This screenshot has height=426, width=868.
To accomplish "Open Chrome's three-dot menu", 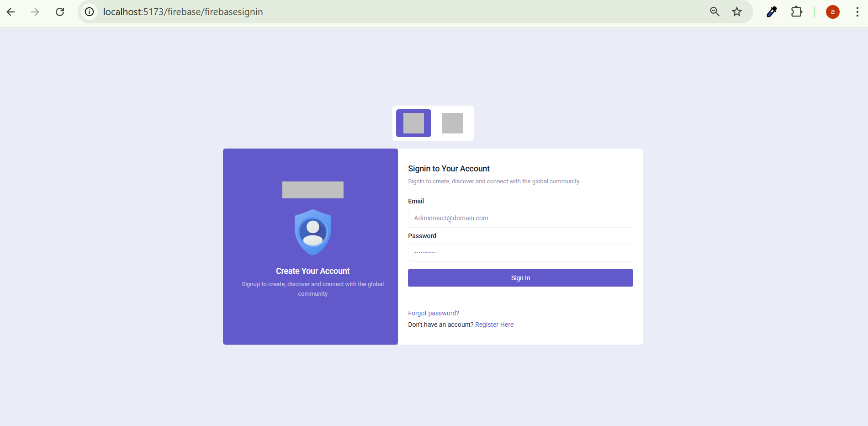I will click(x=857, y=12).
